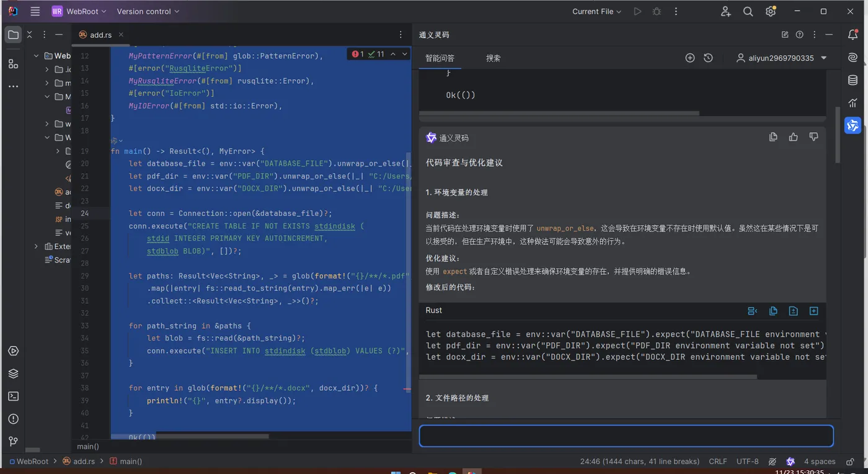The width and height of the screenshot is (868, 474).
Task: Click the feedback edit icon in Lingma header
Action: point(785,35)
